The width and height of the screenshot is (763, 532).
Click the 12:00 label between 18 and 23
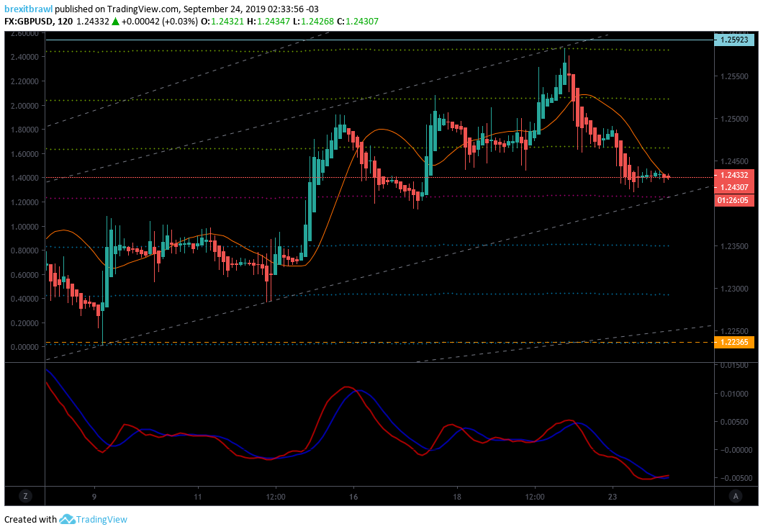pyautogui.click(x=535, y=497)
